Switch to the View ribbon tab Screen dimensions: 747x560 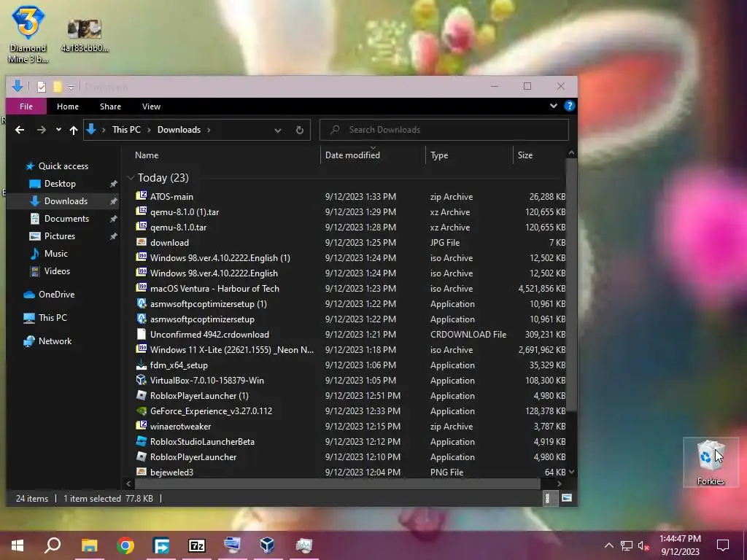(x=151, y=106)
